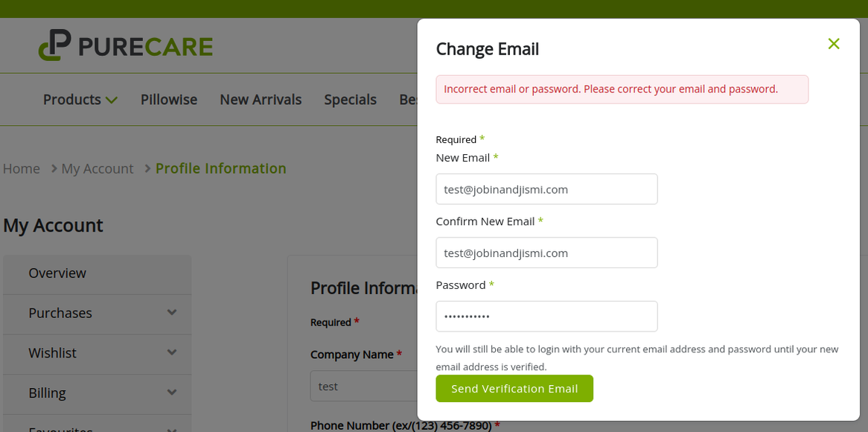
Task: Click the New Email input field
Action: coord(546,189)
